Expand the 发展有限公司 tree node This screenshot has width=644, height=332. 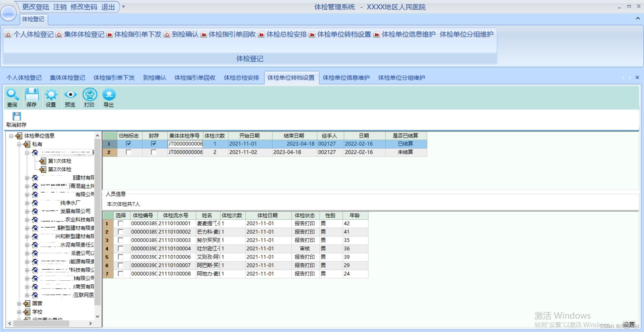27,211
